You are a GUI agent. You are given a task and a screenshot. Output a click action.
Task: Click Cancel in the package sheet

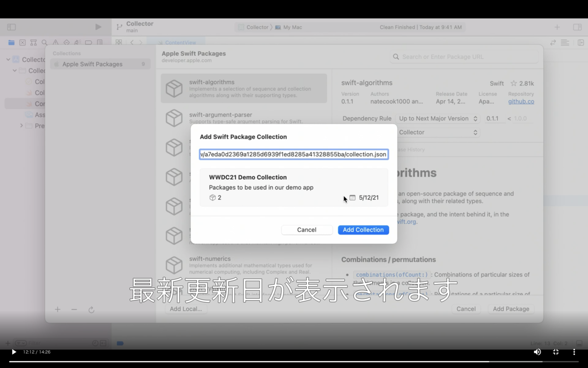tap(466, 309)
